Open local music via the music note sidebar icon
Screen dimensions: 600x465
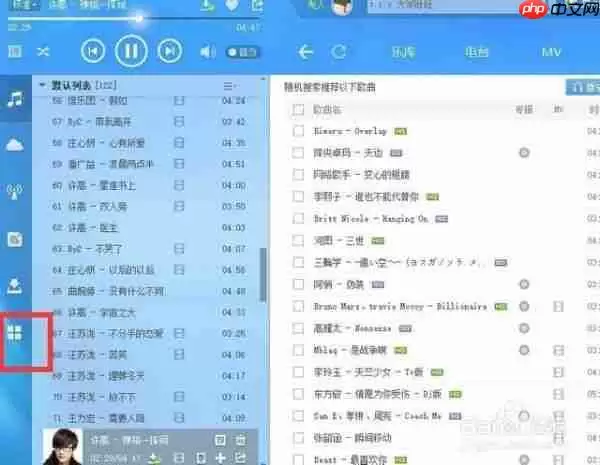[x=15, y=99]
